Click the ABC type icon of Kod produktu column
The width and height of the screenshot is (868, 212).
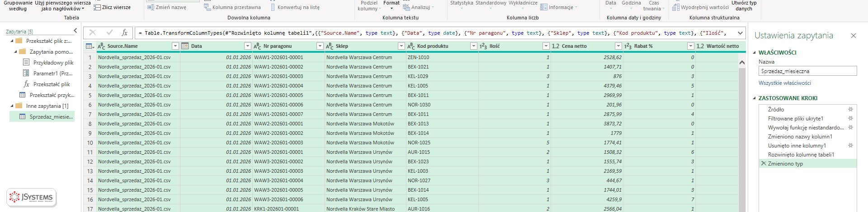(x=411, y=46)
